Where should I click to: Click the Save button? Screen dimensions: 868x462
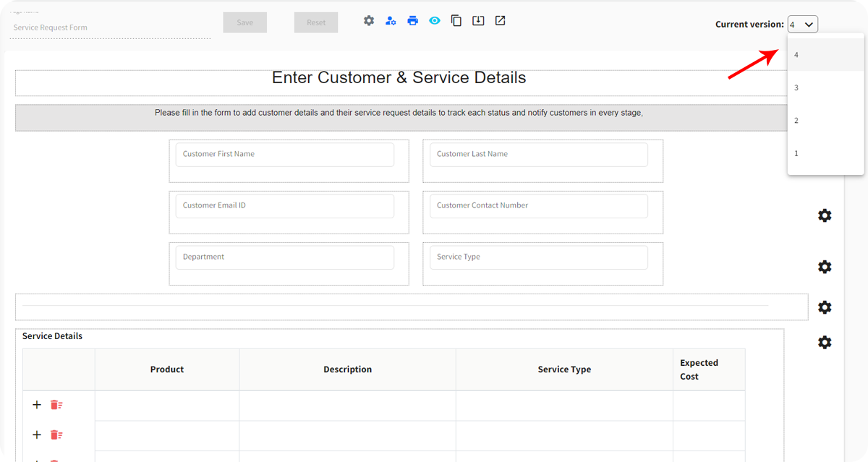(244, 22)
